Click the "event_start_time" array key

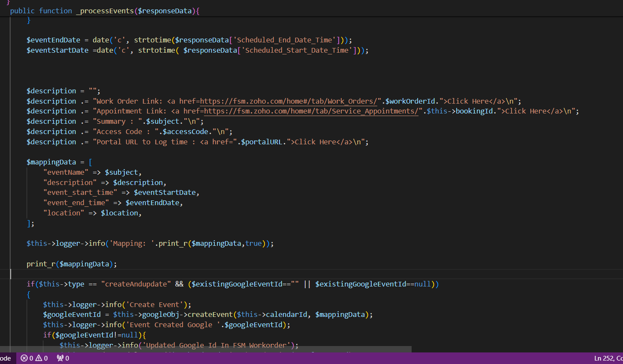click(80, 192)
